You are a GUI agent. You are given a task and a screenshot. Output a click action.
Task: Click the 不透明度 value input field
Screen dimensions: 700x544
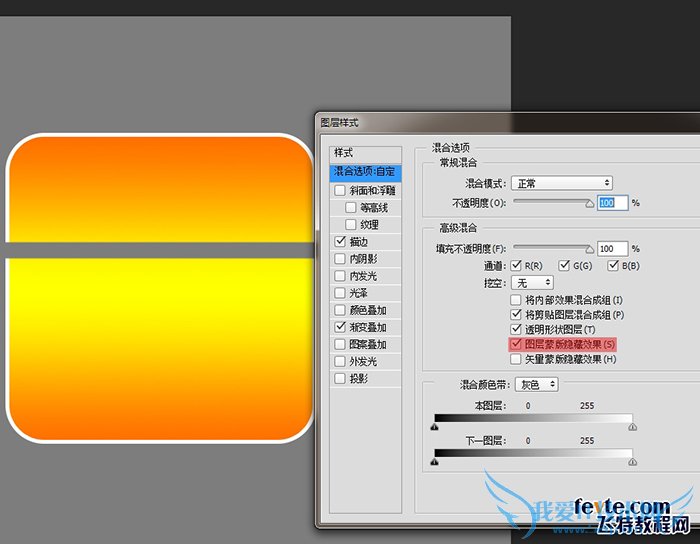612,202
